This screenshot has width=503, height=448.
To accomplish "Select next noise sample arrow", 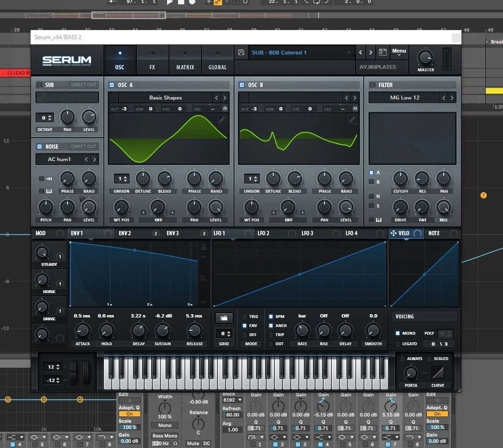I will click(x=95, y=159).
